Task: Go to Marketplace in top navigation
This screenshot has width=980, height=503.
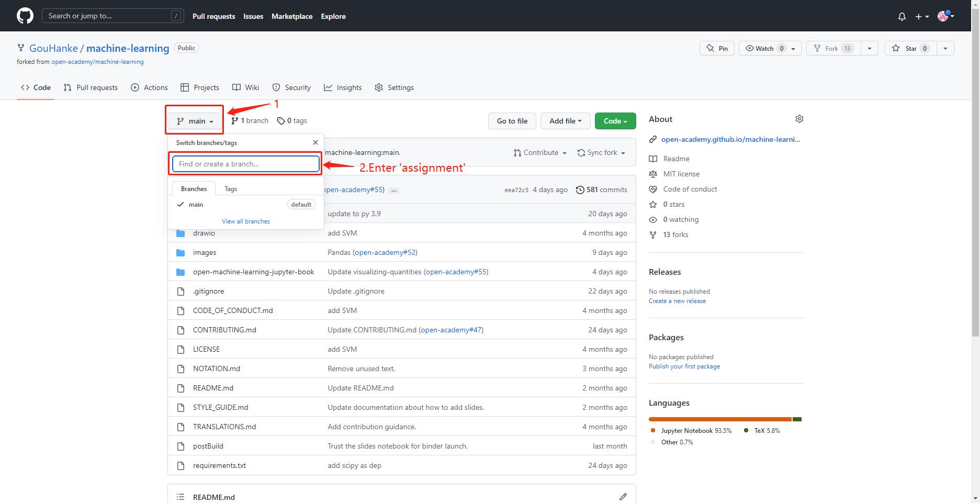Action: (x=292, y=16)
